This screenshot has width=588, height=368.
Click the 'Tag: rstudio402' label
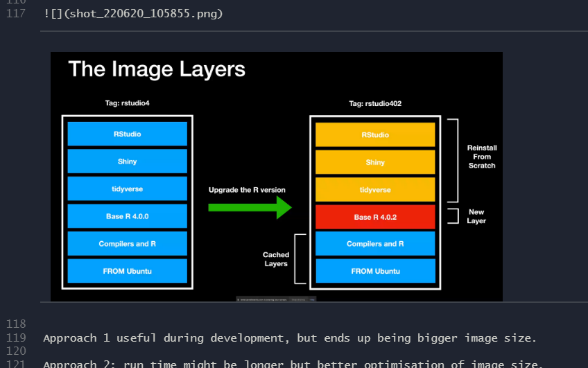[375, 103]
